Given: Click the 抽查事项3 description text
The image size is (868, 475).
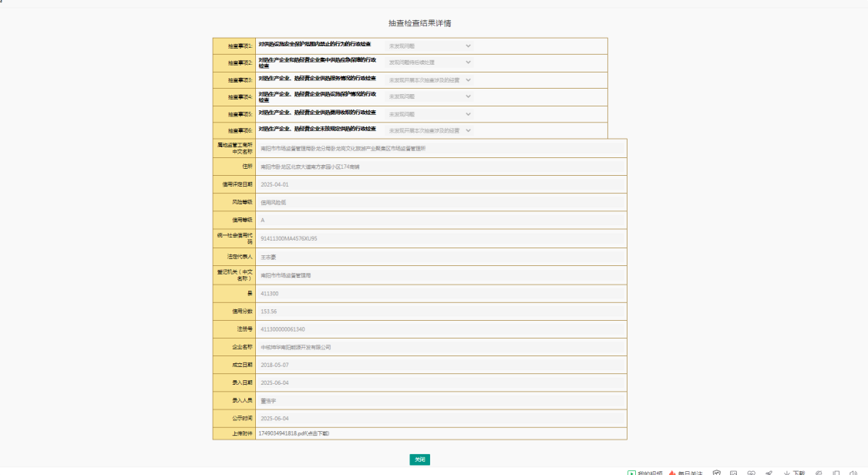Looking at the screenshot, I should coord(317,78).
